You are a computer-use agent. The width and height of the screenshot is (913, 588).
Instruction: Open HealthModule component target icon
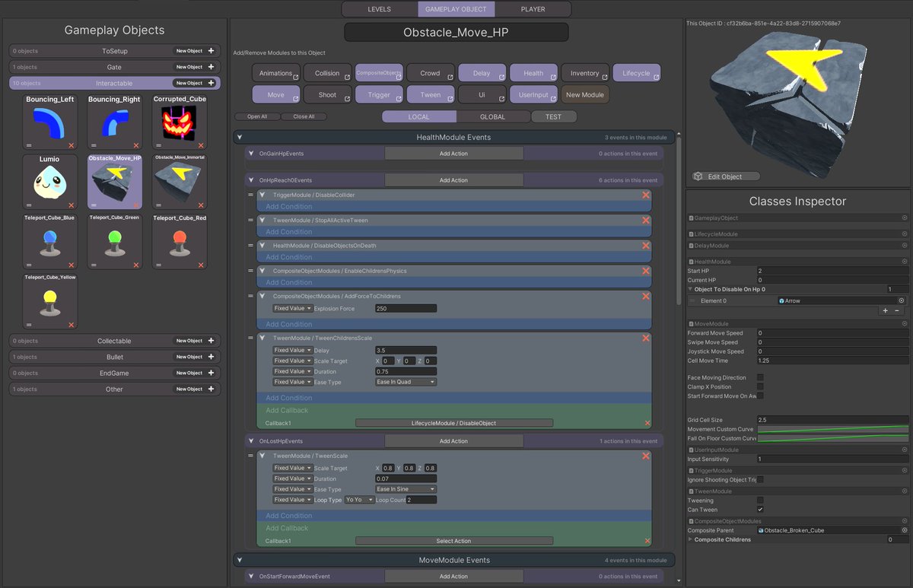point(905,262)
